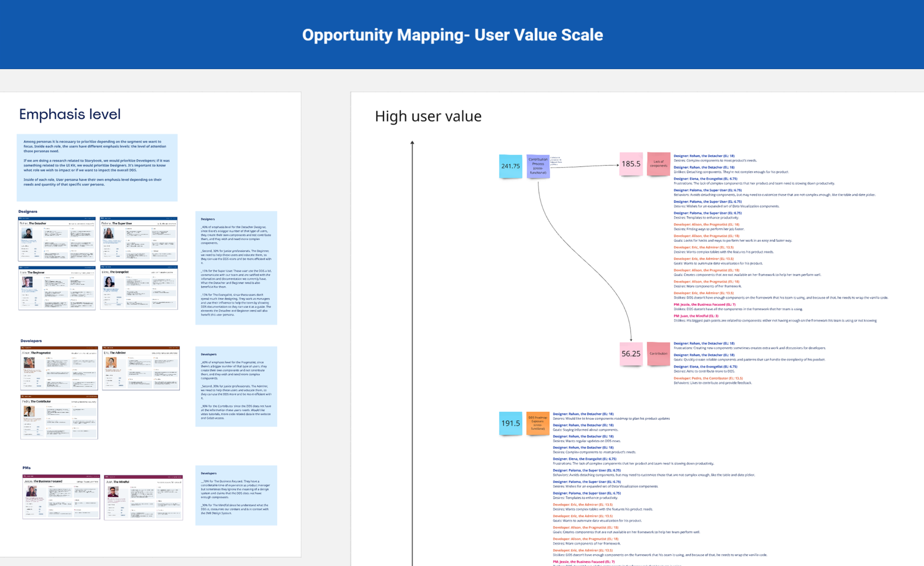This screenshot has width=924, height=566.
Task: Select Elena, The Evangelist persona card
Action: [x=139, y=288]
